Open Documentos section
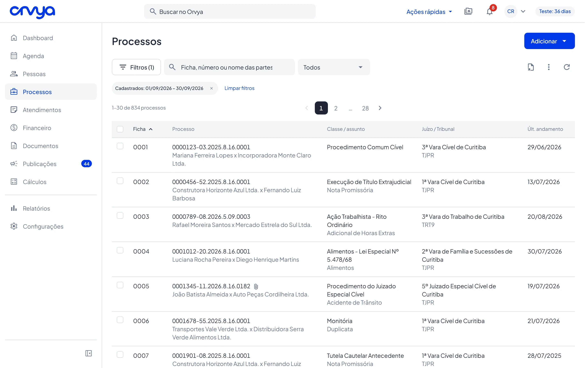Image resolution: width=588 pixels, height=368 pixels. click(51, 146)
